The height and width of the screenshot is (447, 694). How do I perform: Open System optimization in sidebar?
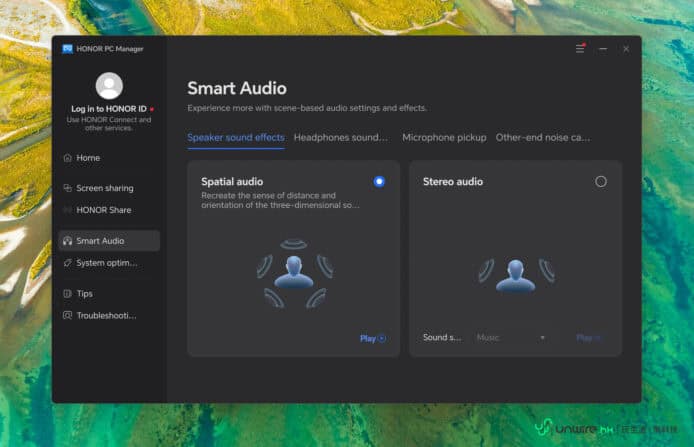point(106,263)
